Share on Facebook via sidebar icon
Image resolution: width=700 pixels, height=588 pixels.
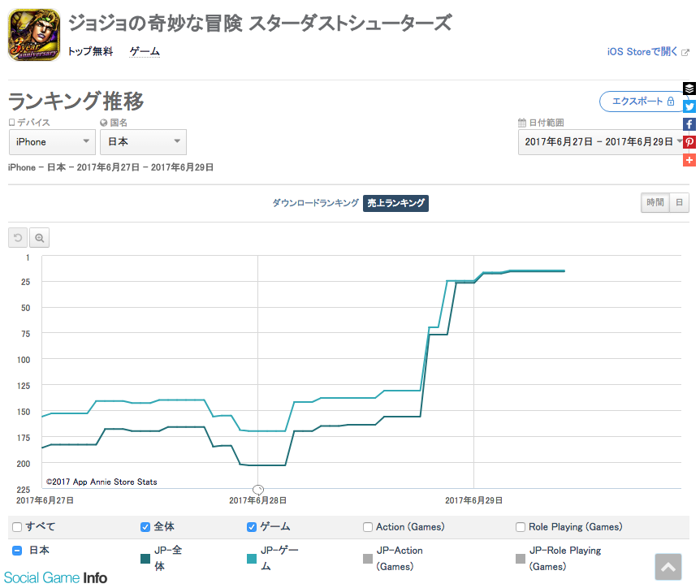click(x=689, y=124)
